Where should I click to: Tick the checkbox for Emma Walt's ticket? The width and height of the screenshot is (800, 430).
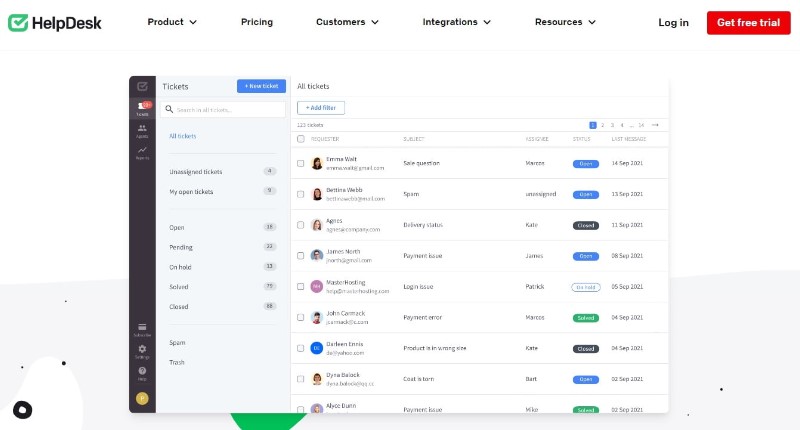[x=300, y=163]
